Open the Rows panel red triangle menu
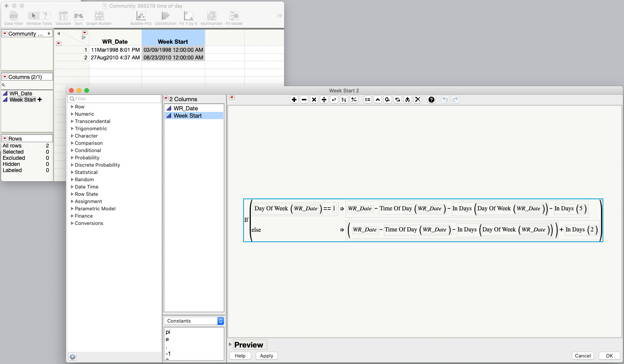The width and height of the screenshot is (624, 364). (5, 138)
